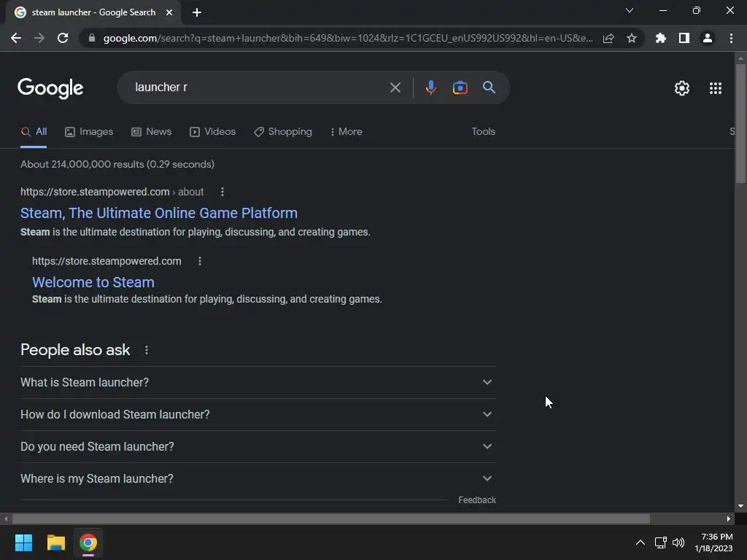Reload the page with the refresh icon
The height and width of the screenshot is (560, 747).
pyautogui.click(x=63, y=38)
